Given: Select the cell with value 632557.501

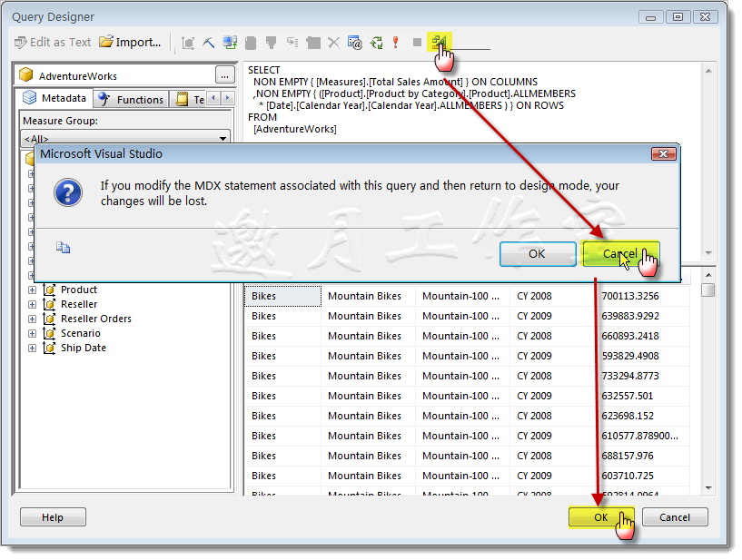Looking at the screenshot, I should coord(642,396).
